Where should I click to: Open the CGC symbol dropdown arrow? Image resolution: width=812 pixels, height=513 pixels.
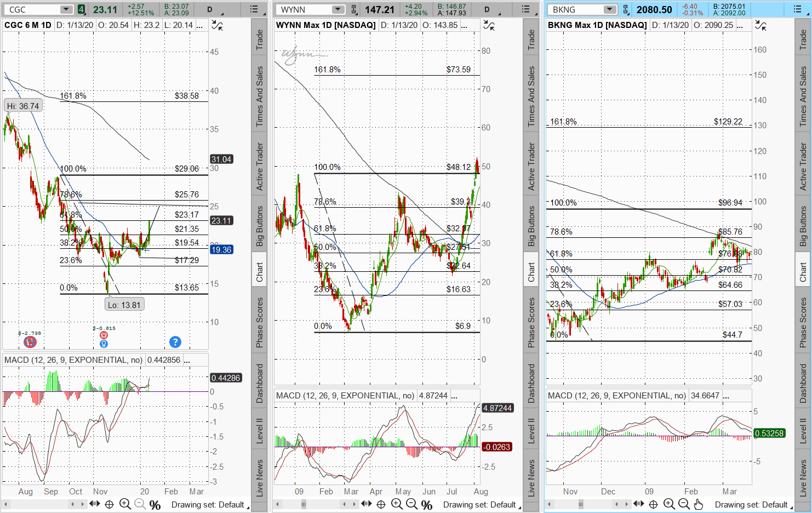pos(66,9)
